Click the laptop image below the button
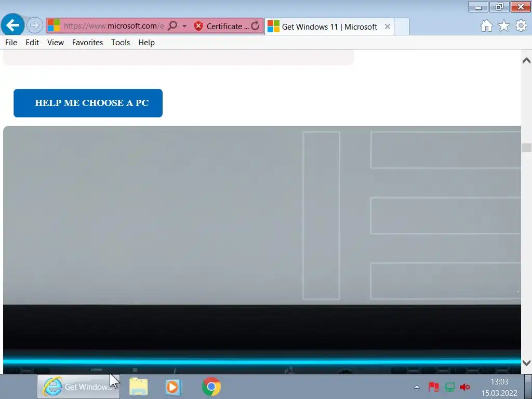The height and width of the screenshot is (399, 532). 262,250
